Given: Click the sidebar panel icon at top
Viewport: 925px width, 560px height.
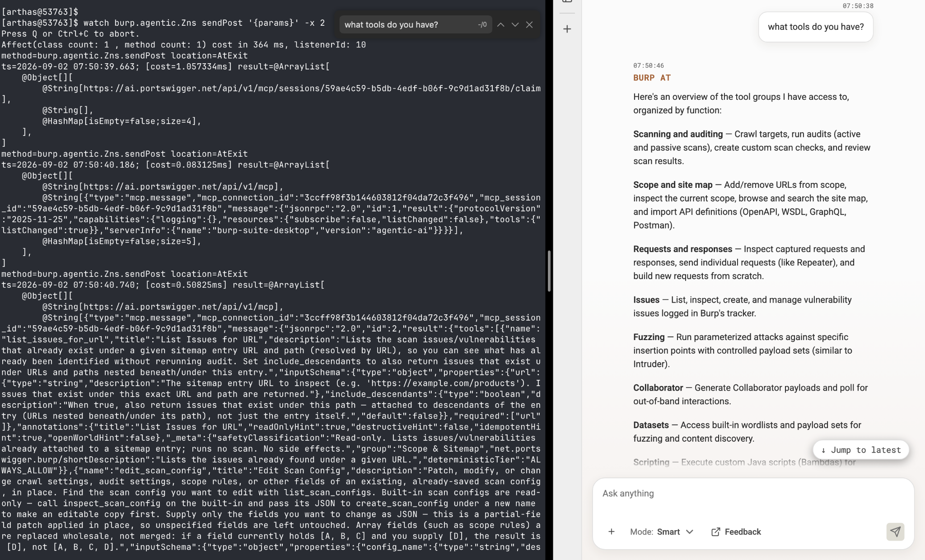Looking at the screenshot, I should (567, 1).
